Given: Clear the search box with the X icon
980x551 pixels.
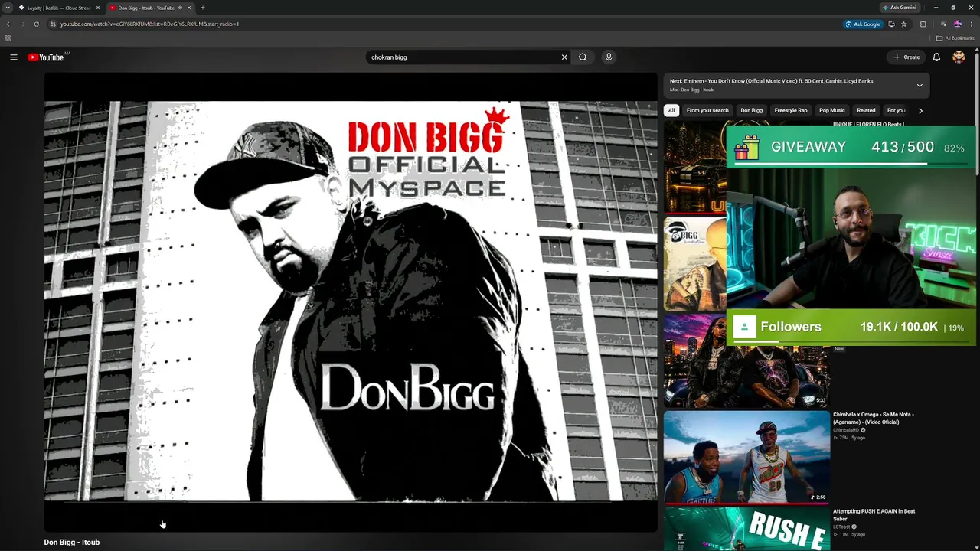Looking at the screenshot, I should coord(564,57).
